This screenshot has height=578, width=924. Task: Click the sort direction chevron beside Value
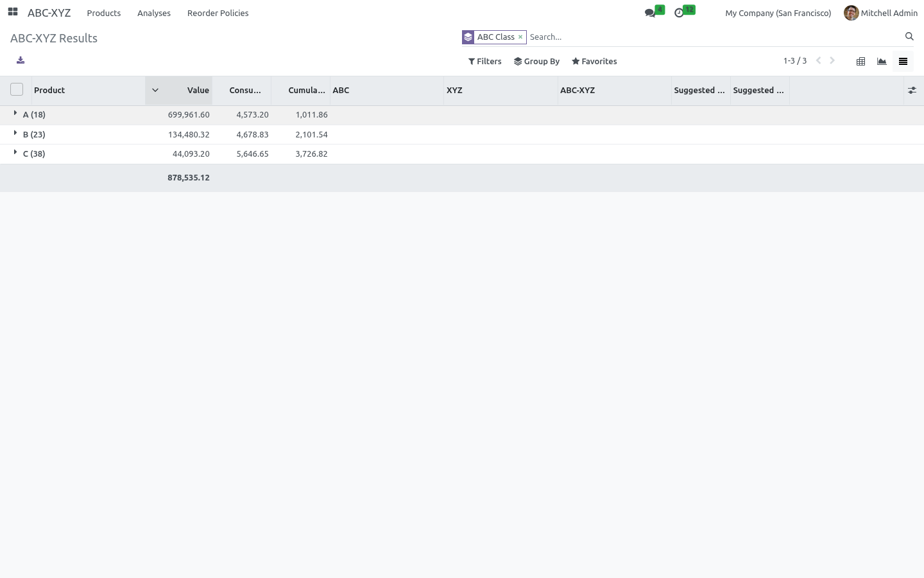tap(155, 91)
